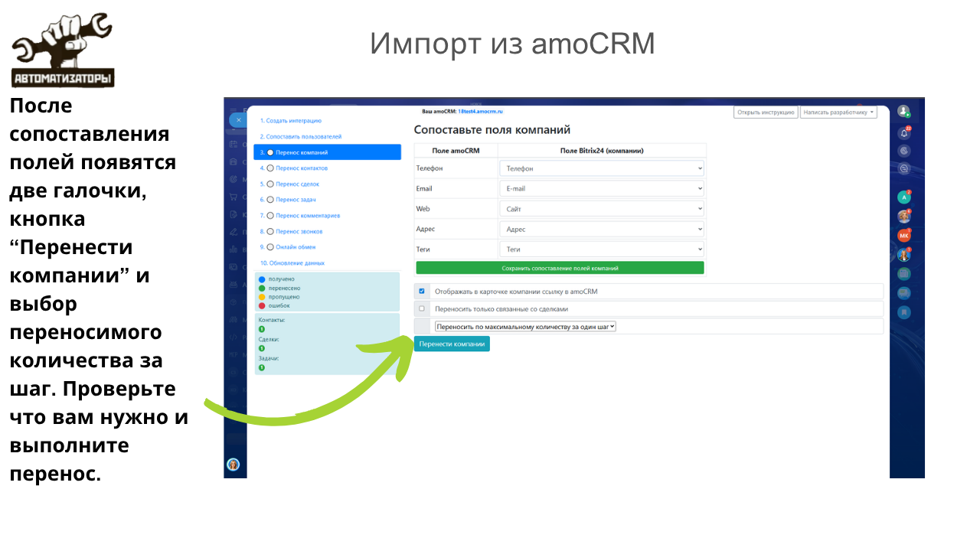Click the green 'перенесено' legend dot

pos(262,288)
